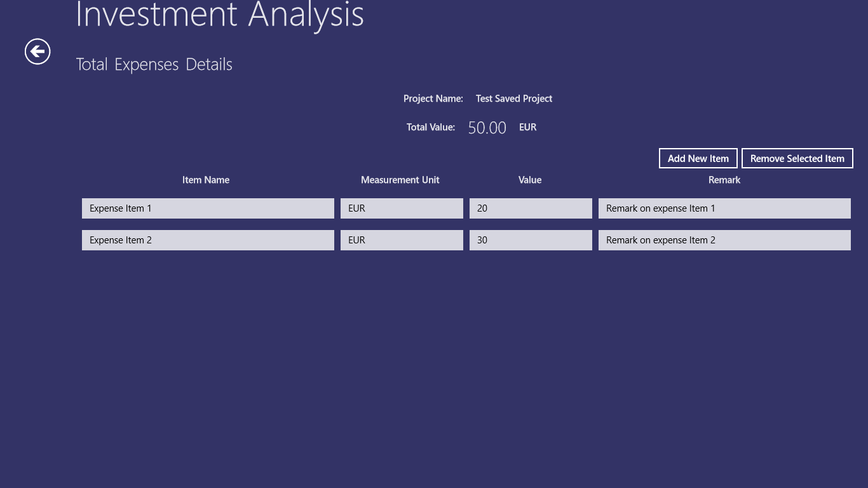Click the value field containing 30
This screenshot has width=868, height=488.
pos(531,240)
